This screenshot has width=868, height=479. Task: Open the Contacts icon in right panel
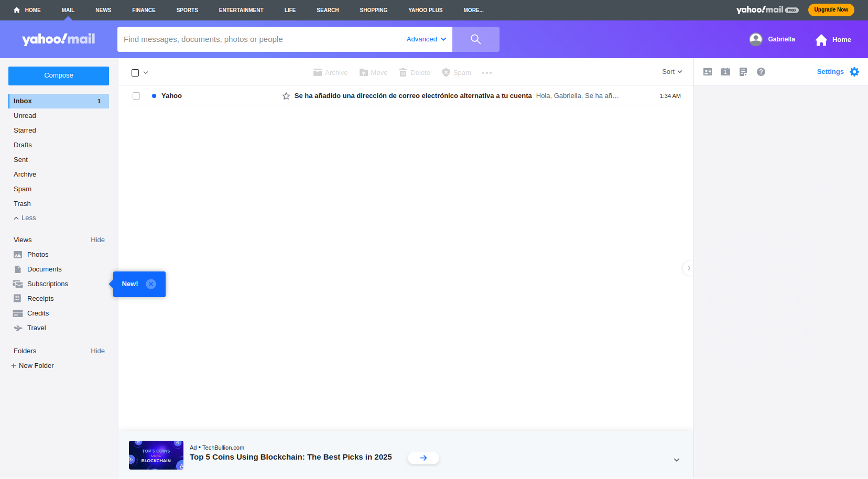pyautogui.click(x=708, y=72)
